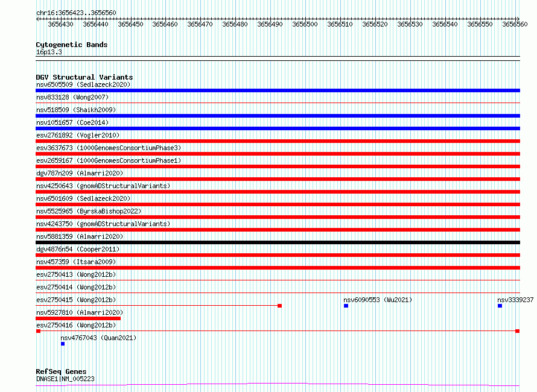Click the nsv3339237 blue square marker
Screen dimensions: 537x392
(x=500, y=306)
